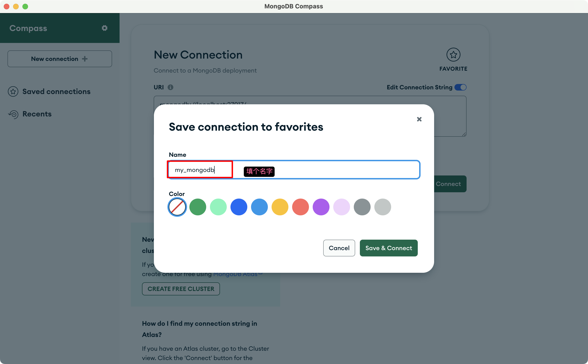Toggle Edit Connection String switch
588x364 pixels.
(x=460, y=87)
